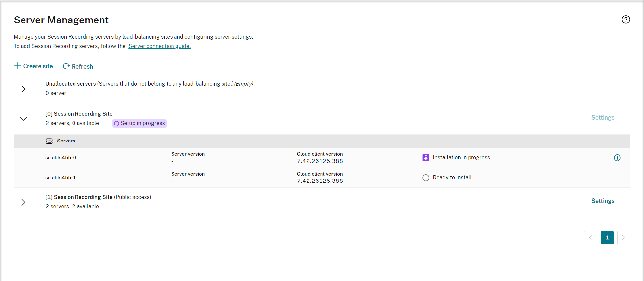Screen dimensions: 644x281
Task: Collapse the [0] Session Recording Site
Action: coord(23,119)
